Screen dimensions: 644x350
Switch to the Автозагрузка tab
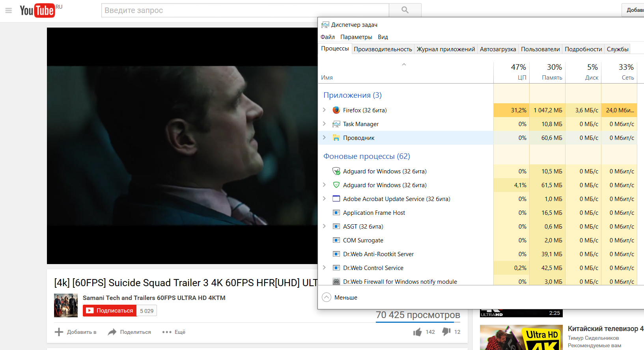pos(498,49)
